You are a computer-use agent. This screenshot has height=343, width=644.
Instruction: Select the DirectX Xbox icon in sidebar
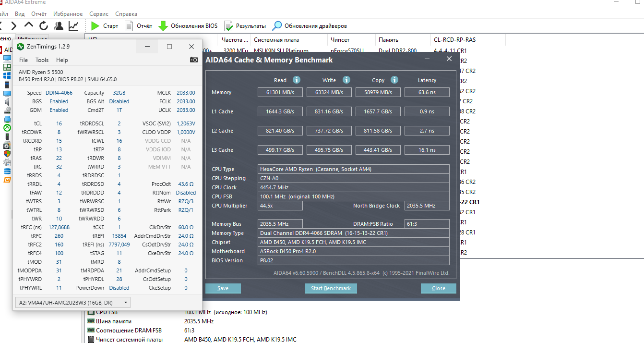point(7,128)
